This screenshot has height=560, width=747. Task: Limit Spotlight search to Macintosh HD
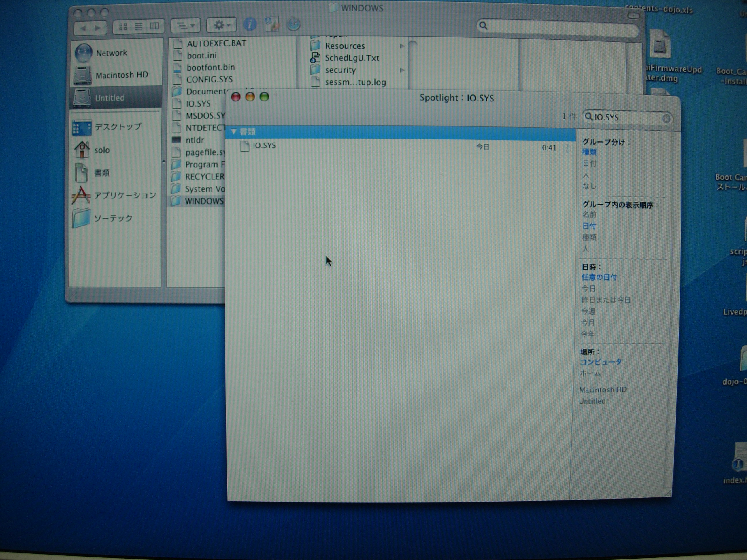click(x=603, y=390)
